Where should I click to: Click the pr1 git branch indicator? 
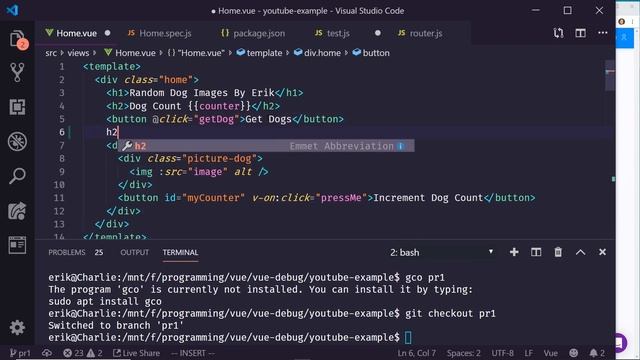coord(20,353)
